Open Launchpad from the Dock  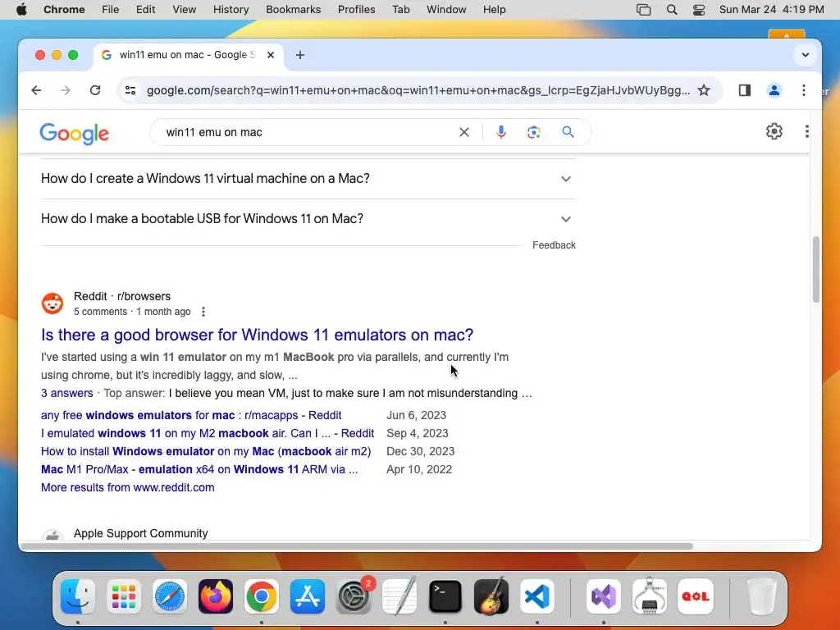[x=124, y=596]
